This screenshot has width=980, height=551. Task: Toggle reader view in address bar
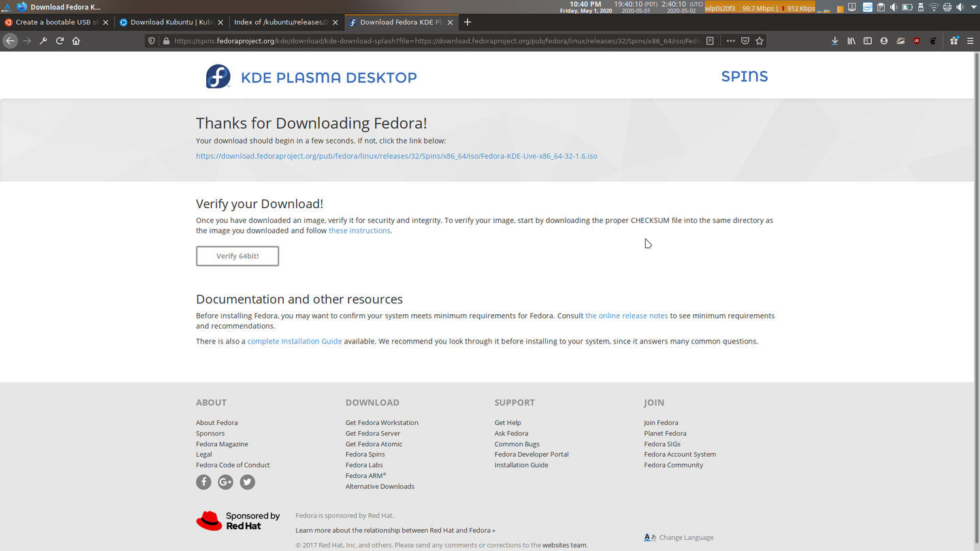[x=710, y=41]
